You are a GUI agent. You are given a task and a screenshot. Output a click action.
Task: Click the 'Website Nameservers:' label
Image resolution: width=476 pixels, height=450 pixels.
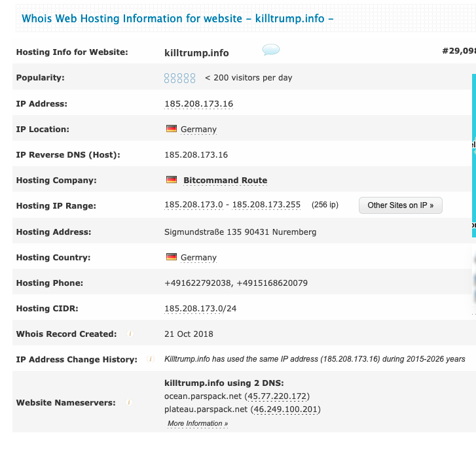click(66, 403)
